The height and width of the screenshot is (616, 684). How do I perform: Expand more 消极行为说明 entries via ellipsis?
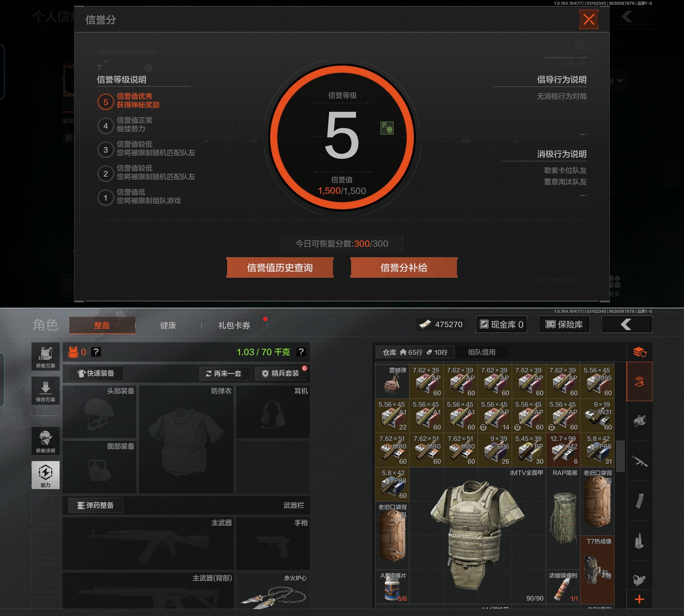pyautogui.click(x=583, y=195)
